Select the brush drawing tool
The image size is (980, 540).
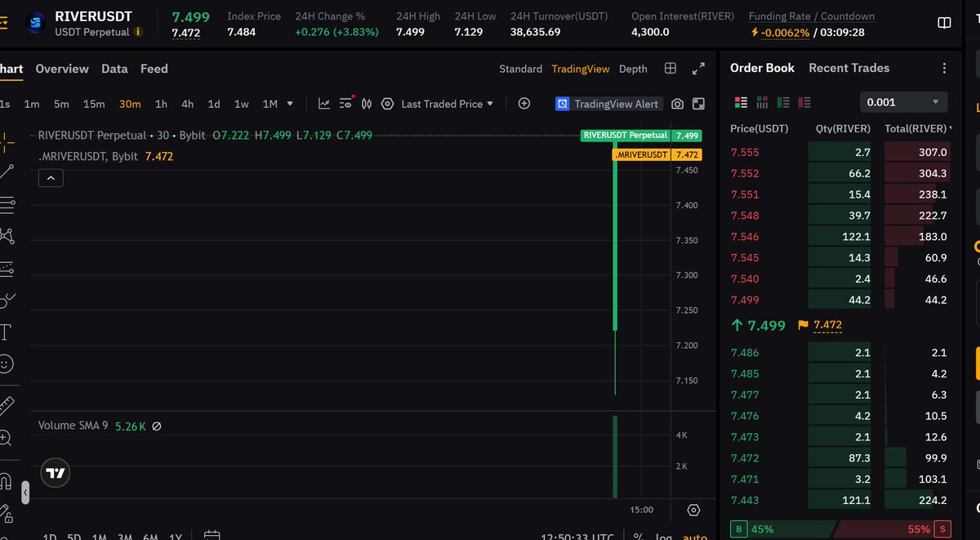[7, 301]
